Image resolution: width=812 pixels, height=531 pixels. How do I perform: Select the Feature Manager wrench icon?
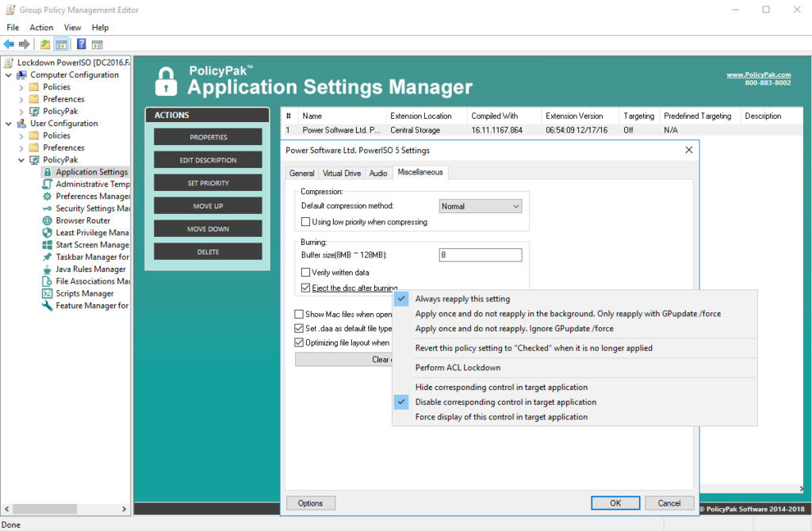point(47,305)
